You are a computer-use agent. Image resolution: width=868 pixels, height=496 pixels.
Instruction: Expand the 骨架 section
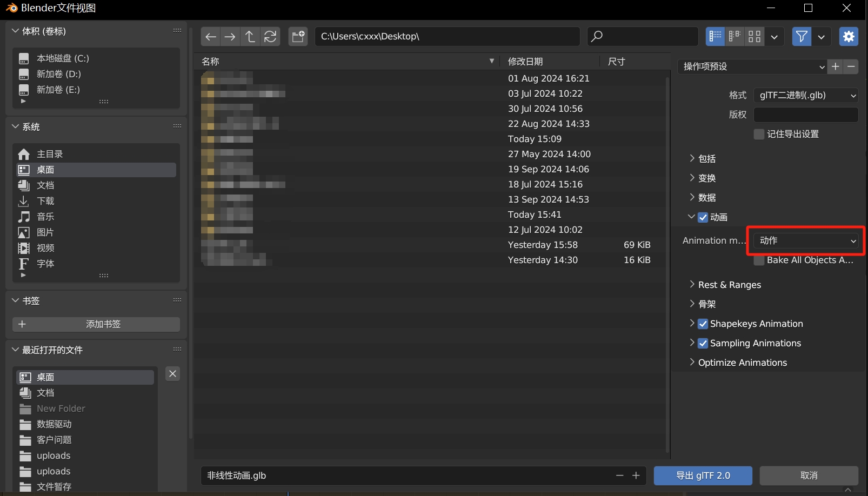click(x=692, y=304)
